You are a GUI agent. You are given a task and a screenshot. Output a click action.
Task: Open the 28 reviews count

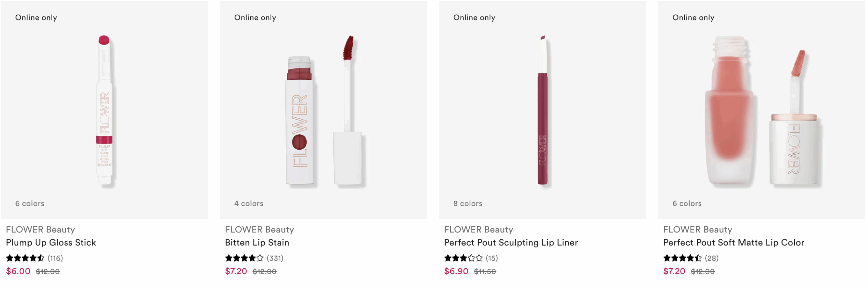point(711,258)
